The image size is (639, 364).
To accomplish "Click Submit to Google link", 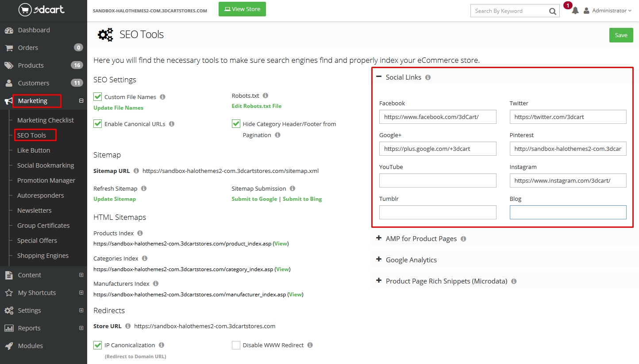I will pyautogui.click(x=254, y=199).
